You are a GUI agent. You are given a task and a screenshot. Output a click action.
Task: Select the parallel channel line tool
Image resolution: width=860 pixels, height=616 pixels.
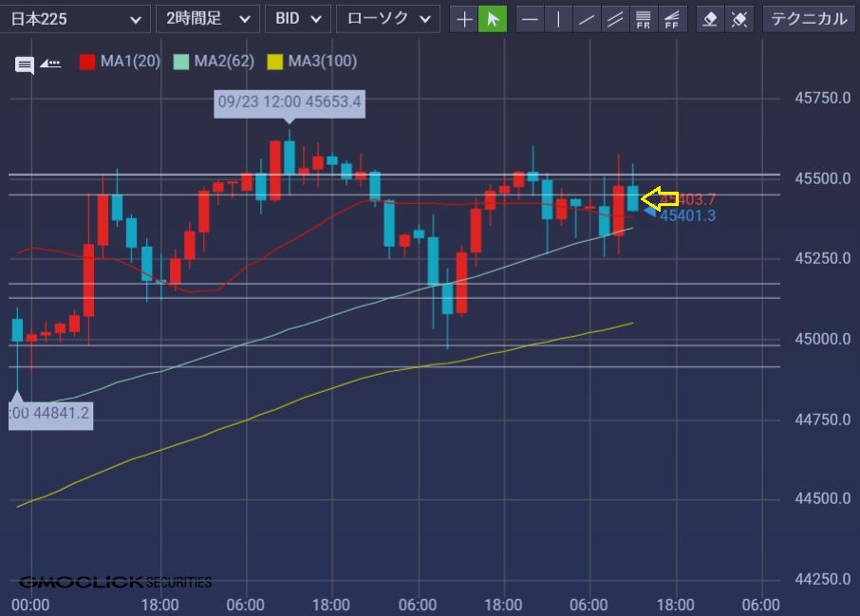click(615, 19)
